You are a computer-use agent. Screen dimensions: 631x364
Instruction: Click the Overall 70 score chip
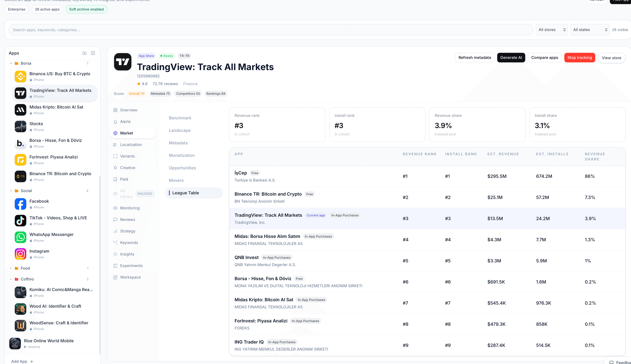136,93
